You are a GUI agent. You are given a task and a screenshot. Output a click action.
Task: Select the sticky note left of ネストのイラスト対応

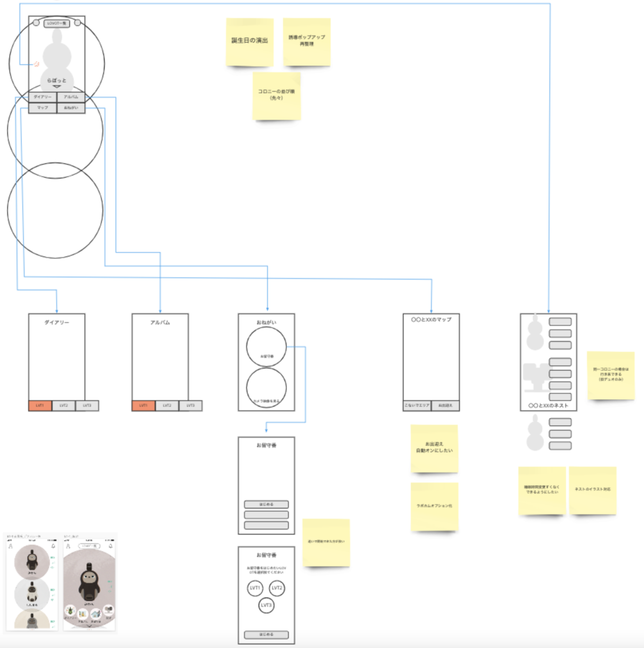pyautogui.click(x=543, y=490)
